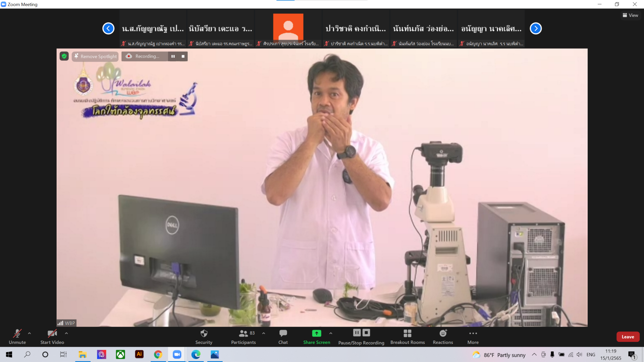The image size is (644, 362).
Task: Open the Reactions menu
Action: coord(443,337)
